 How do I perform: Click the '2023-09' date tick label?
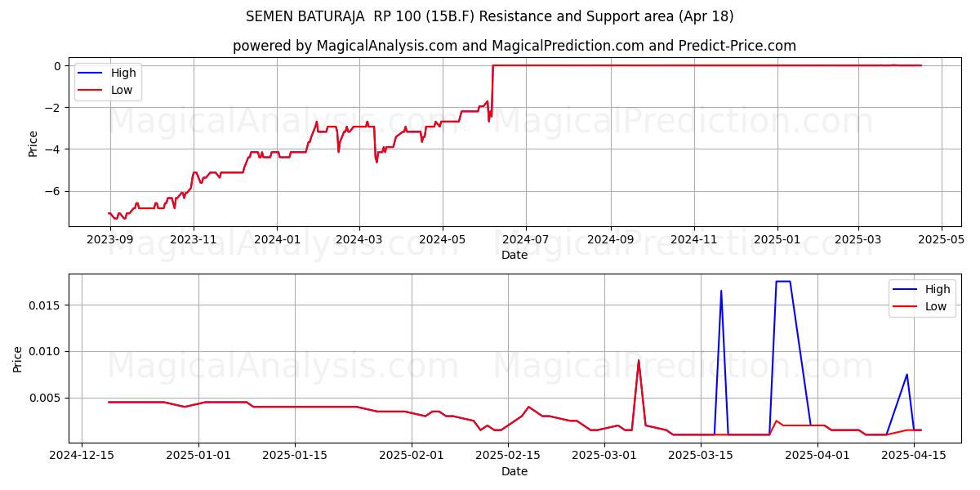[x=110, y=239]
